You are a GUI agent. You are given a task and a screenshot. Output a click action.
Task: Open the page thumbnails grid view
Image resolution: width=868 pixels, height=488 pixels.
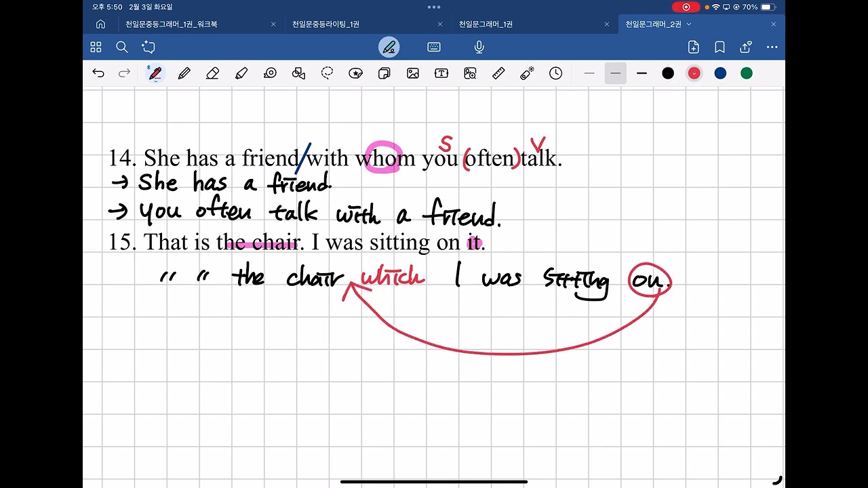(96, 47)
